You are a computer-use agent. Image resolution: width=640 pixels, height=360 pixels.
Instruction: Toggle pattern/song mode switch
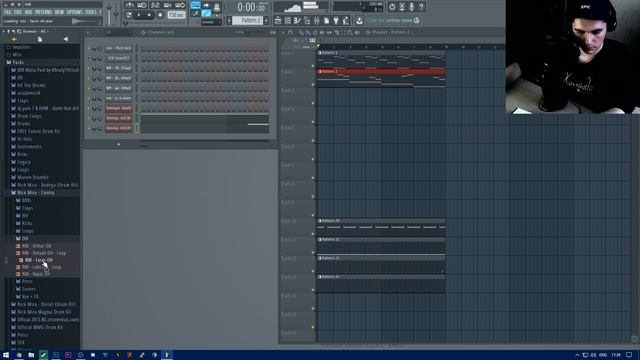[129, 15]
